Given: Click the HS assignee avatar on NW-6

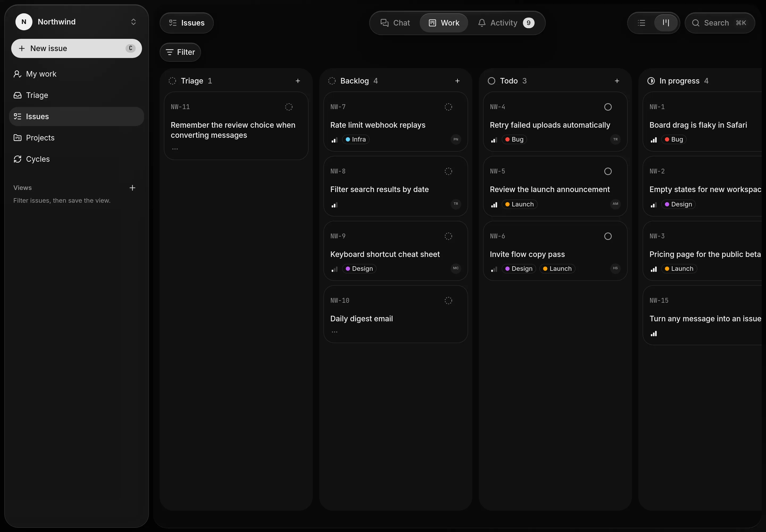Looking at the screenshot, I should (x=615, y=268).
